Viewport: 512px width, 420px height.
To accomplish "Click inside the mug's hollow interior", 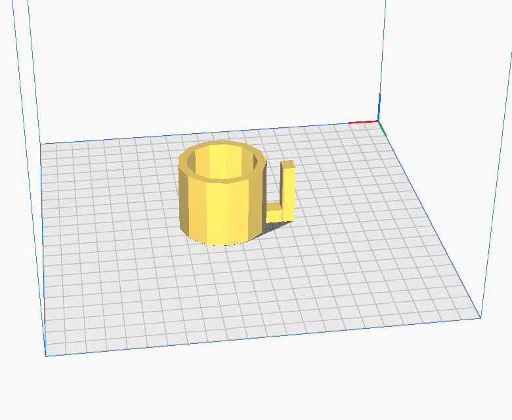I will click(222, 161).
